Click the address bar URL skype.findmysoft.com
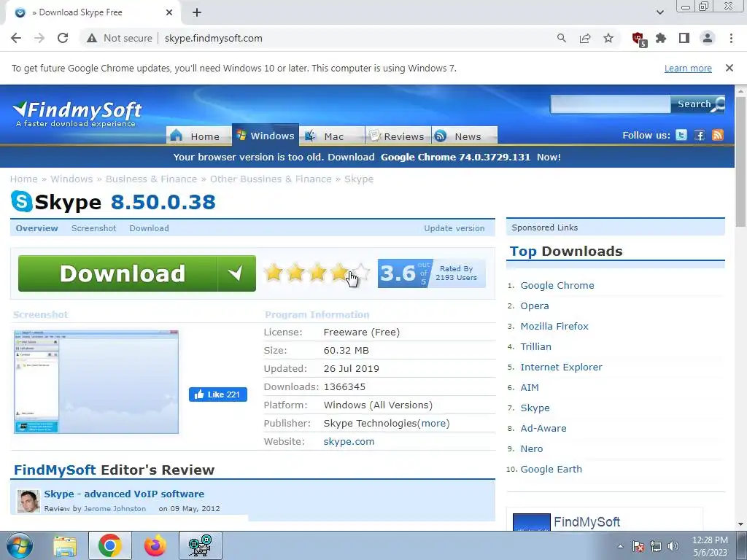The height and width of the screenshot is (560, 747). pyautogui.click(x=214, y=38)
